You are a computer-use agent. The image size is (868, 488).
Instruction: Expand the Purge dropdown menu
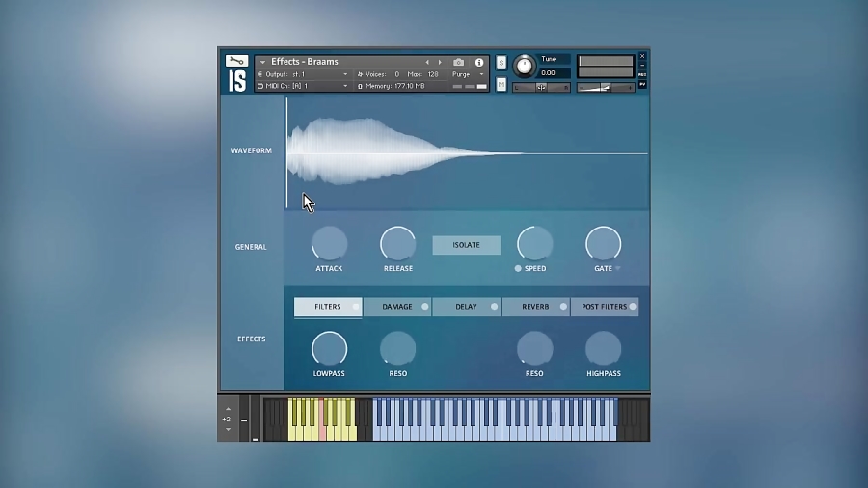(481, 74)
